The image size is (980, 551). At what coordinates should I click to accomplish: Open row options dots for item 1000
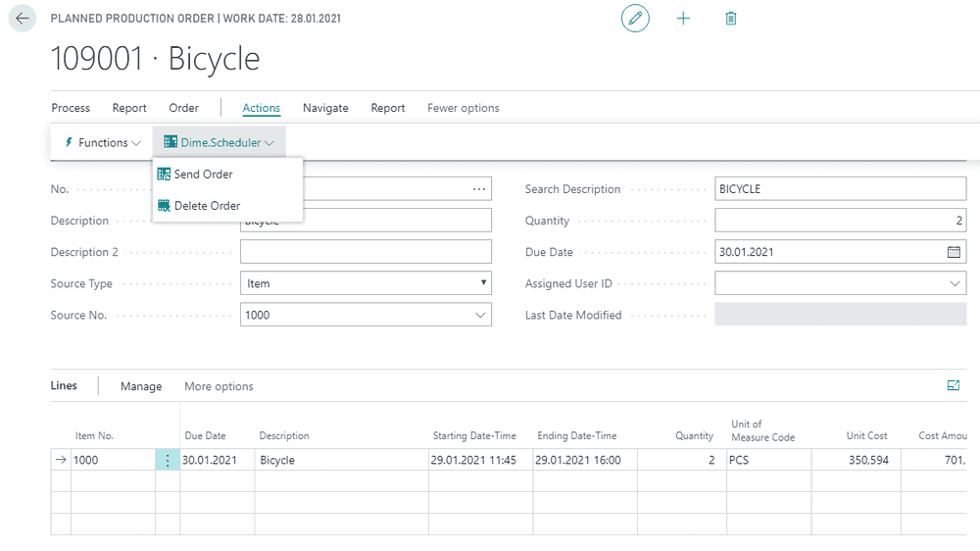pyautogui.click(x=168, y=461)
